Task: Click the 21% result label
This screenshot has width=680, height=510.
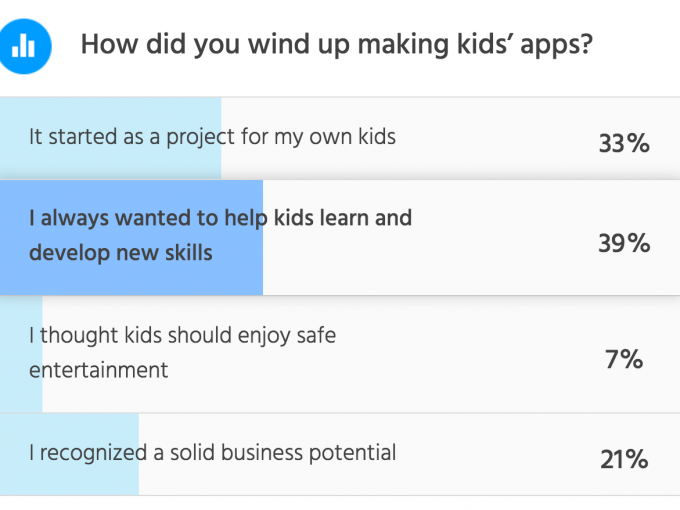Action: tap(624, 459)
